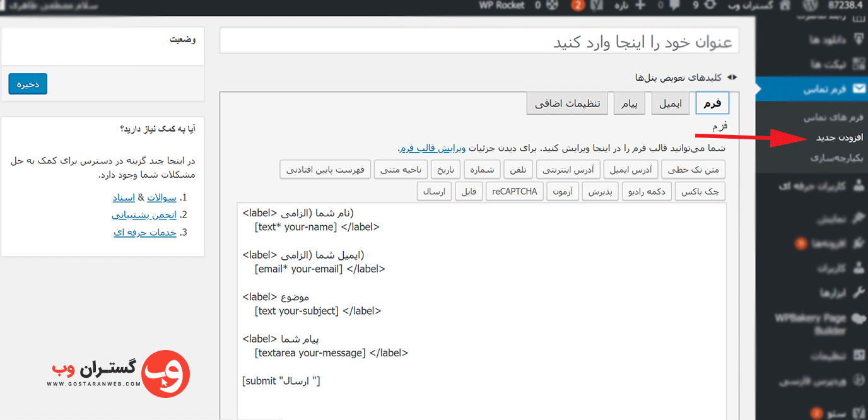
Task: Open the تنظیمات اضافی (Additional settings) tab
Action: pos(567,103)
